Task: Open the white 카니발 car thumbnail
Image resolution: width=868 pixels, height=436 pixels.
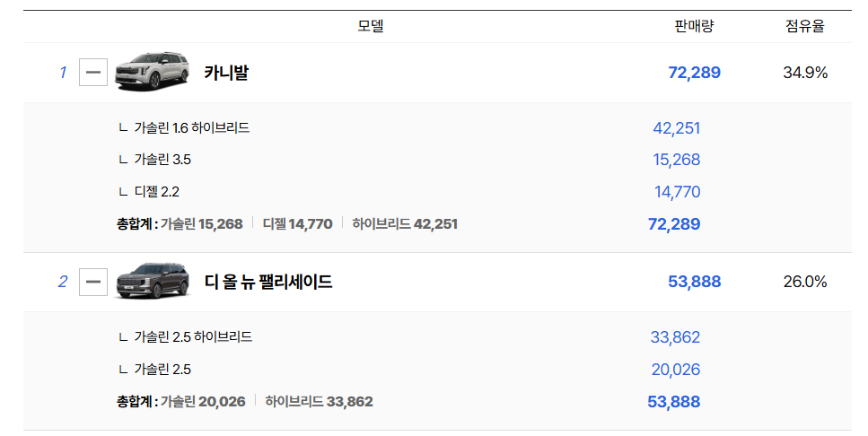Action: tap(152, 71)
